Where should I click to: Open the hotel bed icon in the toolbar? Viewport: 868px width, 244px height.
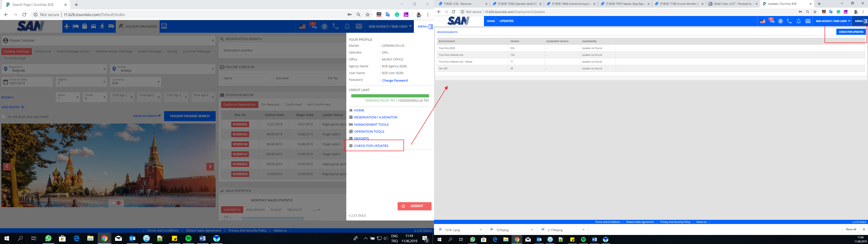click(75, 26)
